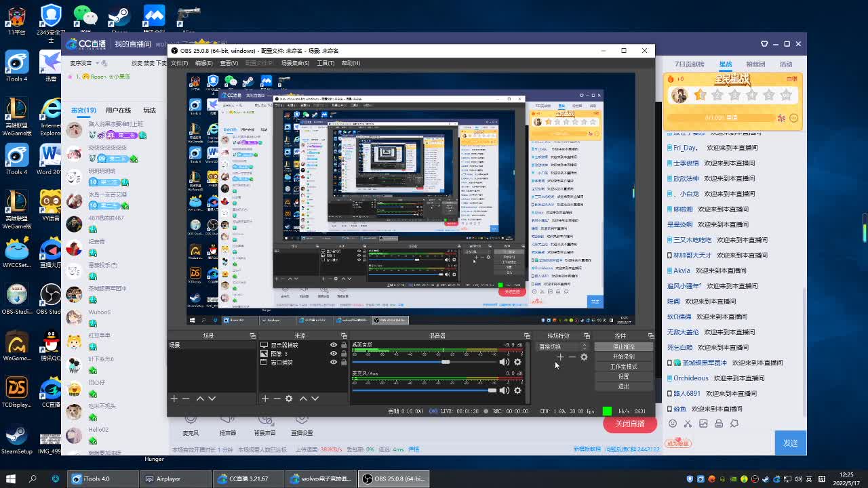
Task: Pop out the 混音器 dock panel
Action: point(527,335)
